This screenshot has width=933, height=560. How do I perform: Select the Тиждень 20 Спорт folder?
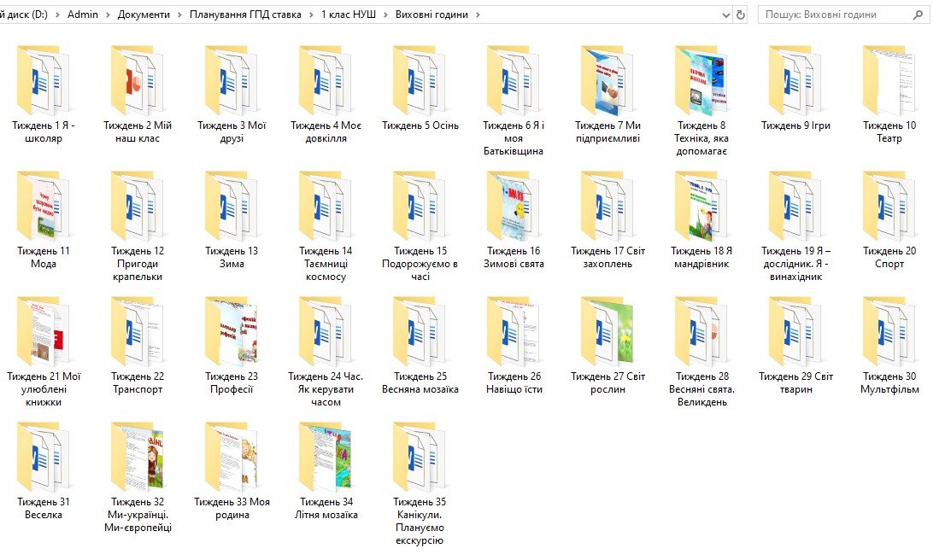point(889,207)
